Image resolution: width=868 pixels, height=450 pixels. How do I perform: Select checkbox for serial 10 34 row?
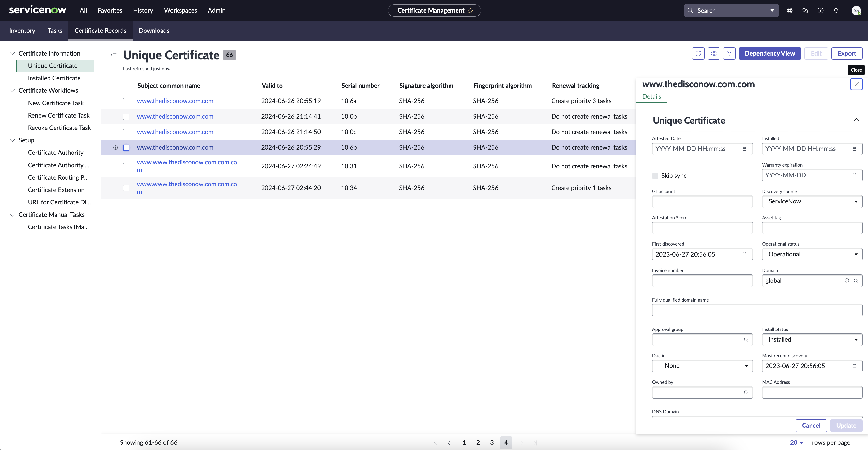point(126,188)
